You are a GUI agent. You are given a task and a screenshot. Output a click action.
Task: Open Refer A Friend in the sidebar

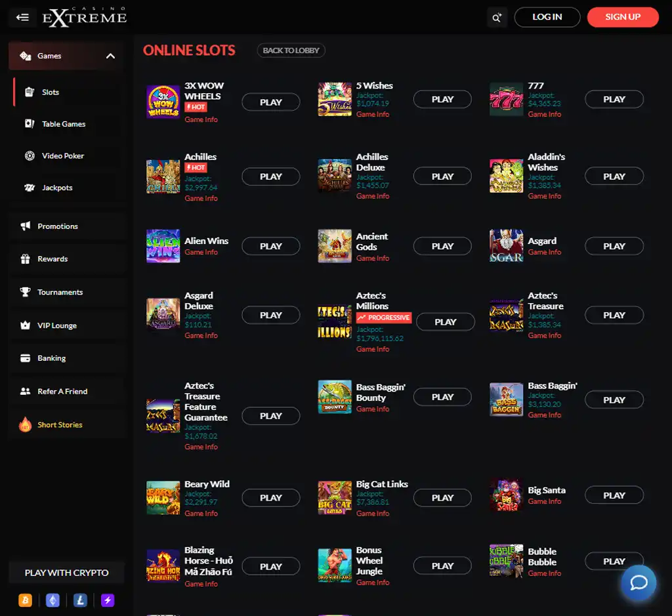[x=66, y=391]
